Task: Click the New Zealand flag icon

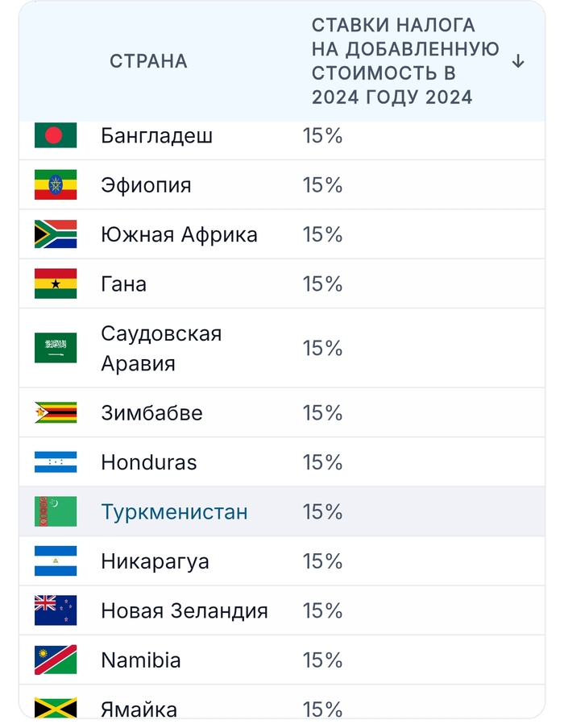Action: [56, 610]
